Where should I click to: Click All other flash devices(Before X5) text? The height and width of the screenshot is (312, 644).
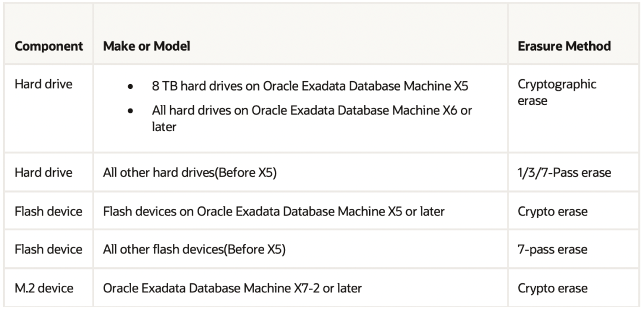click(194, 250)
